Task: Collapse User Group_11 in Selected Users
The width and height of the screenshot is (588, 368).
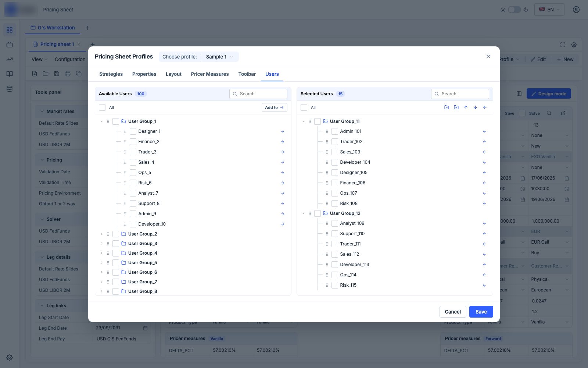Action: (x=304, y=121)
